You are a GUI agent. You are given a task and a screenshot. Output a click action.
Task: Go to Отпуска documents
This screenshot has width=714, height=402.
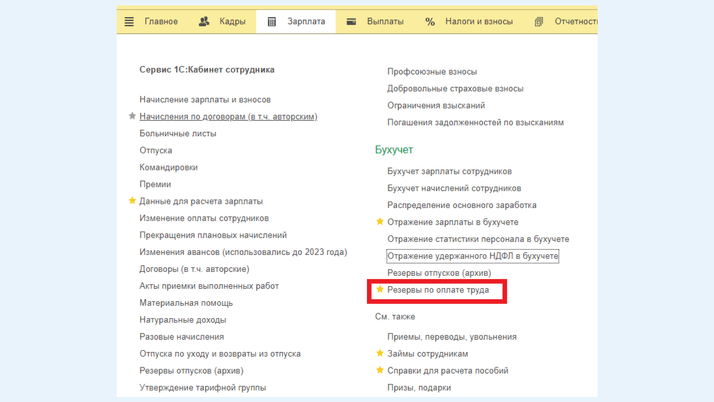[x=155, y=150]
